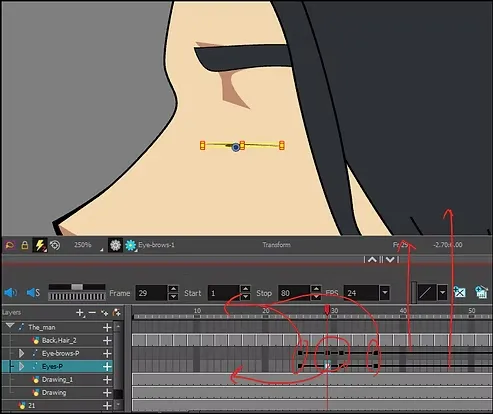Click the diagonal line ease type button
Screen dimensions: 493x414
(427, 293)
